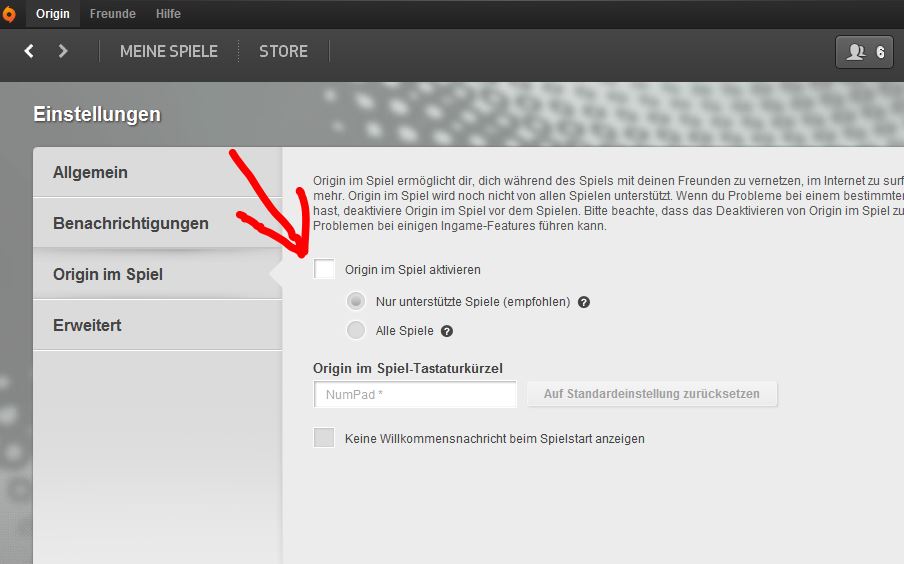Screen dimensions: 904x564
Task: Select Alle Spiele radio button
Action: (356, 330)
